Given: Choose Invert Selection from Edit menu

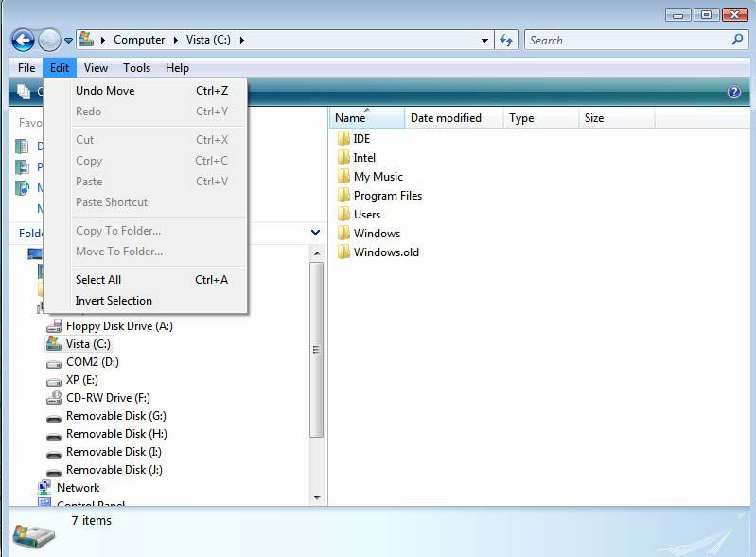Looking at the screenshot, I should tap(145, 300).
